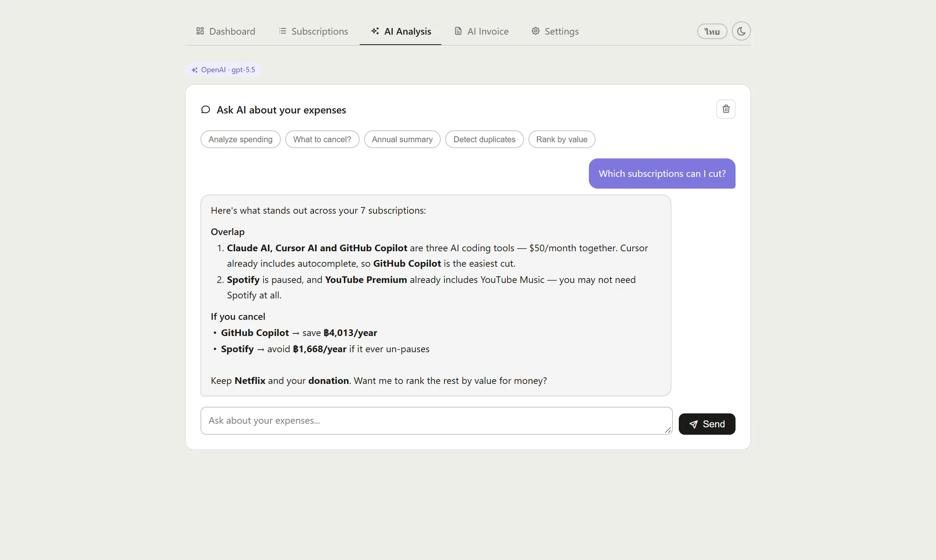
Task: Focus the Ask about your expenses input
Action: [x=436, y=420]
